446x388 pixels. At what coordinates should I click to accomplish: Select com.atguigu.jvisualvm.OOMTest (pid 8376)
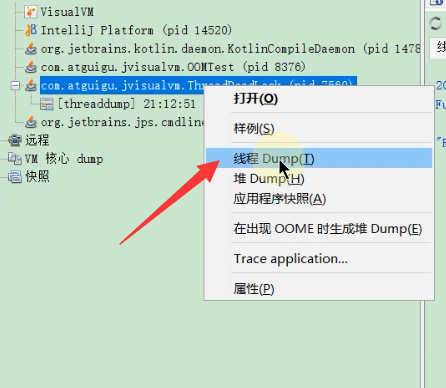click(x=173, y=67)
